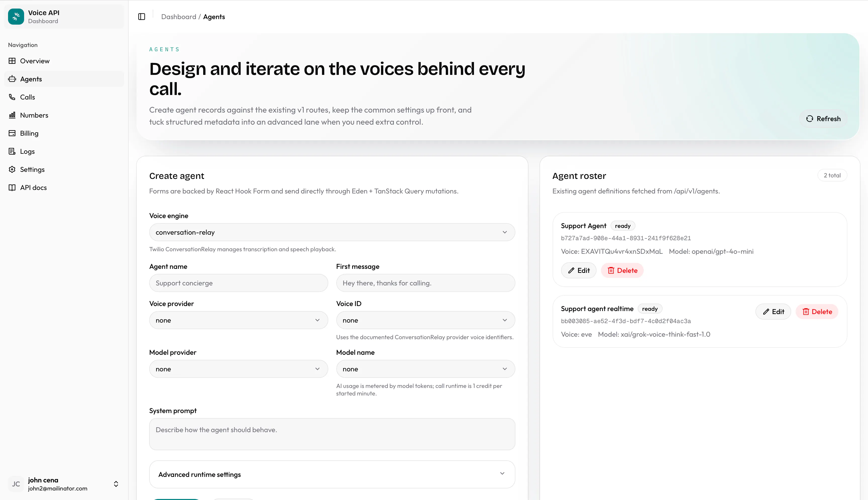Click the refresh circular-arrow icon

(x=809, y=119)
